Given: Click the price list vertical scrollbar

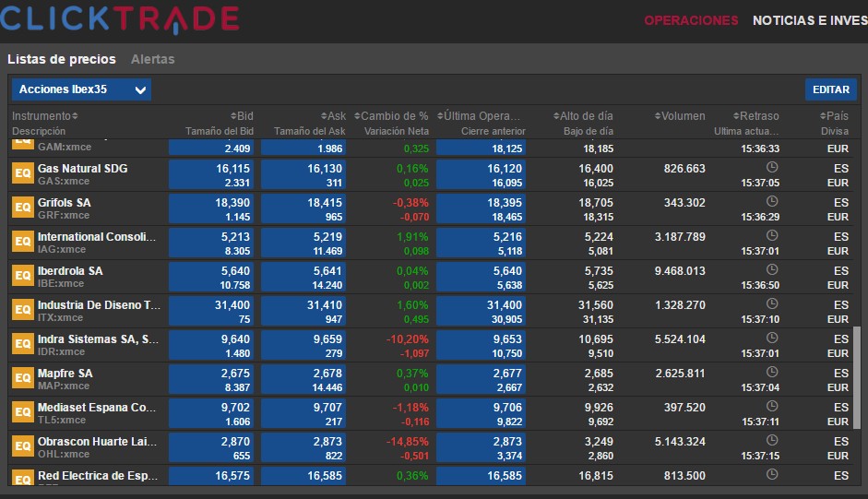Looking at the screenshot, I should point(857,378).
